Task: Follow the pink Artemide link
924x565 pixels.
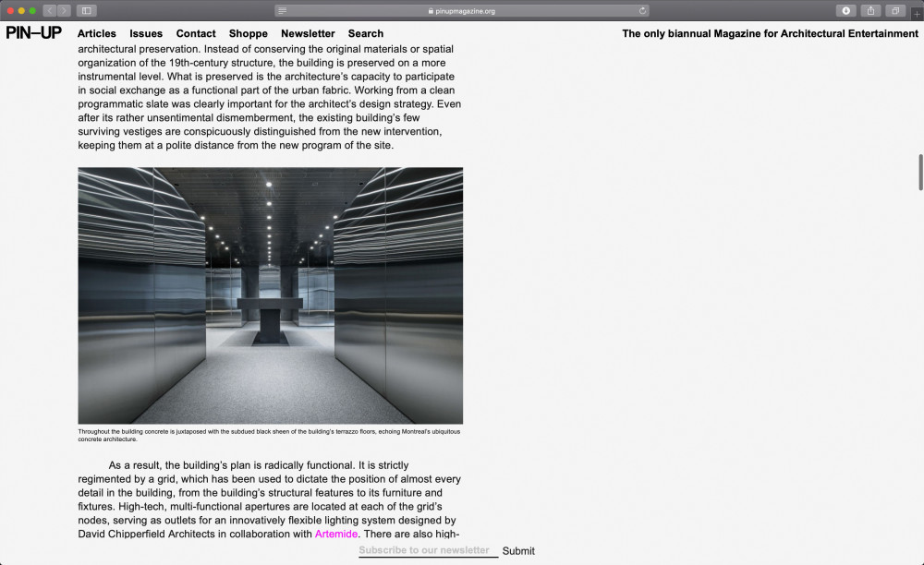Action: pyautogui.click(x=336, y=534)
